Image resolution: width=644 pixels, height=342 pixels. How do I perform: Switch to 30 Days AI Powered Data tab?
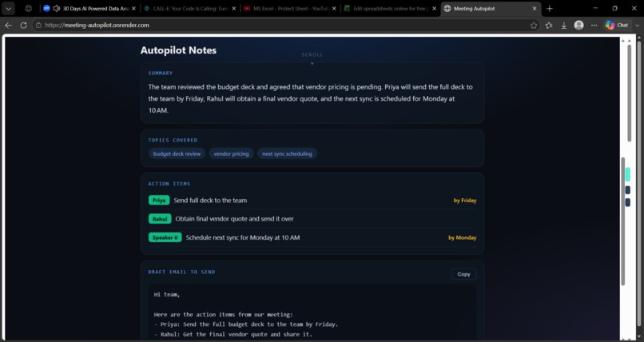[x=89, y=8]
